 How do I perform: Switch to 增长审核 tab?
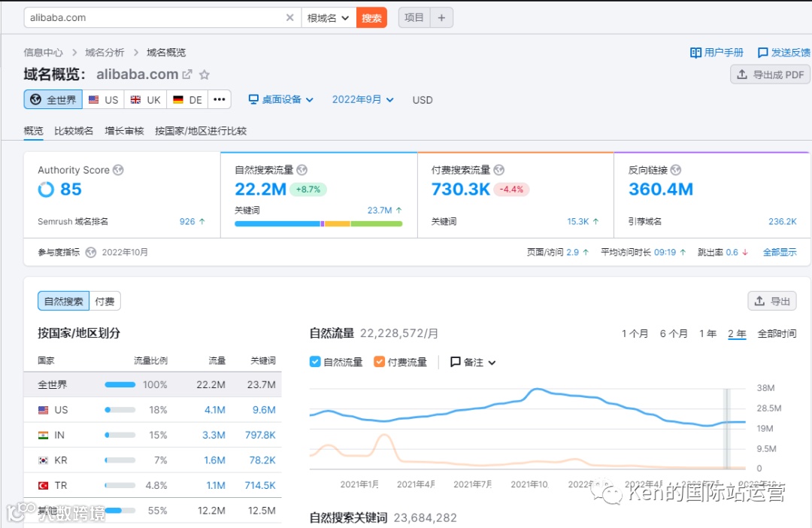(x=124, y=131)
